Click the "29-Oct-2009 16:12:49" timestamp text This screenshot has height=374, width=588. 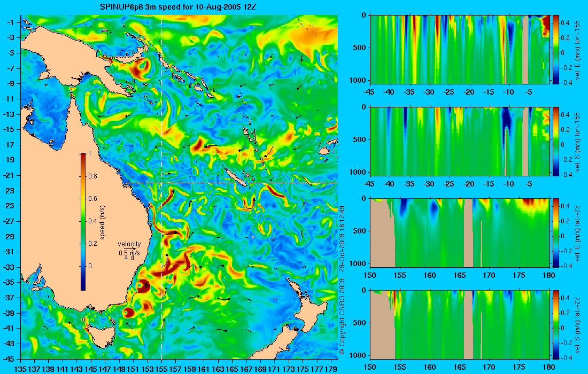pos(342,238)
